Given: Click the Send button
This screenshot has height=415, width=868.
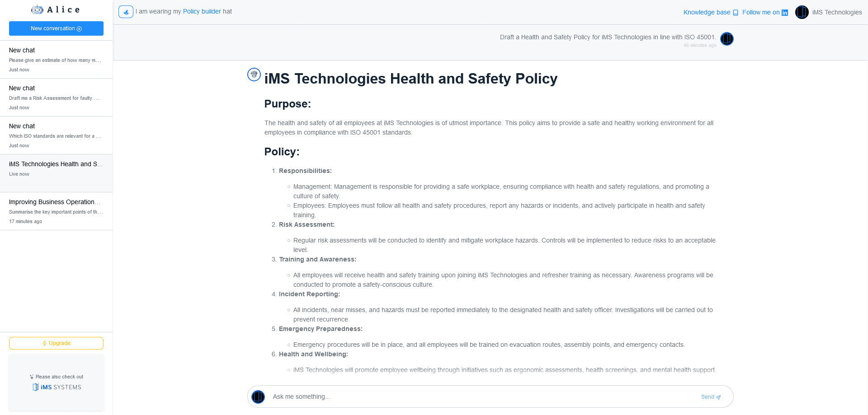Looking at the screenshot, I should pos(711,397).
